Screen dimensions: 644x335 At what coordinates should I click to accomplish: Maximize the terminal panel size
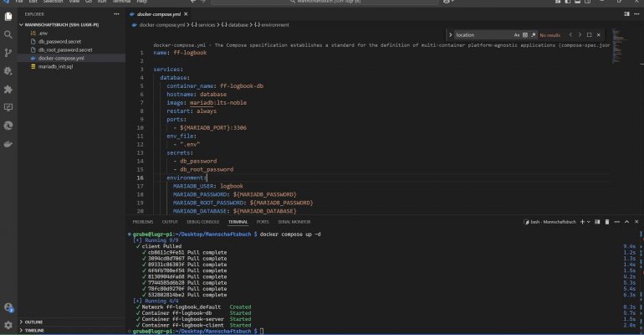click(x=626, y=222)
